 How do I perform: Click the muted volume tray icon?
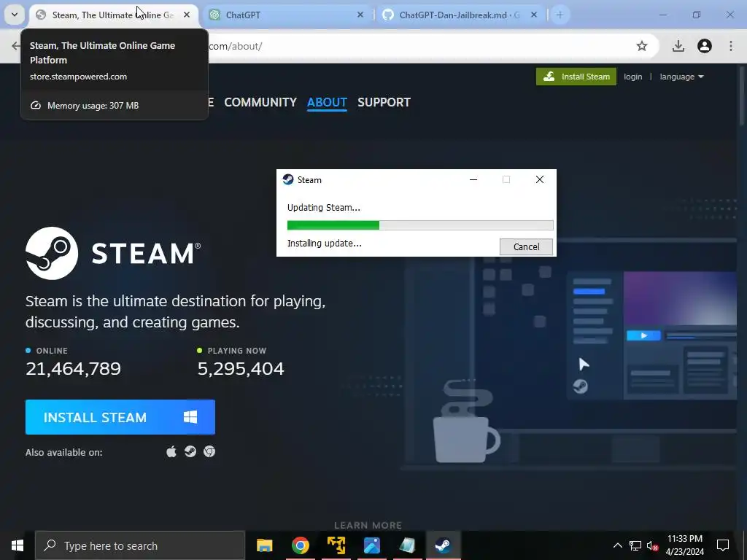point(652,545)
